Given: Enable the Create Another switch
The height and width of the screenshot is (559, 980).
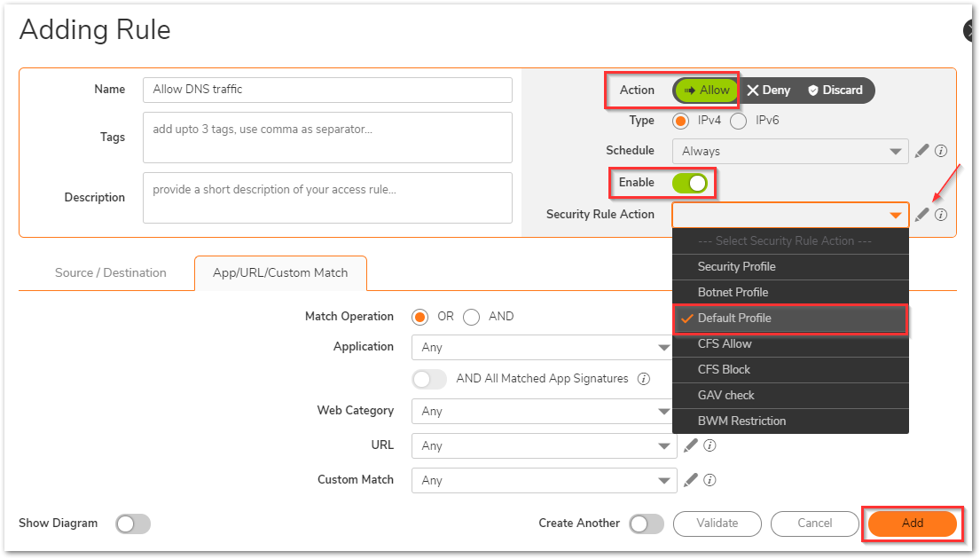Looking at the screenshot, I should tap(647, 524).
